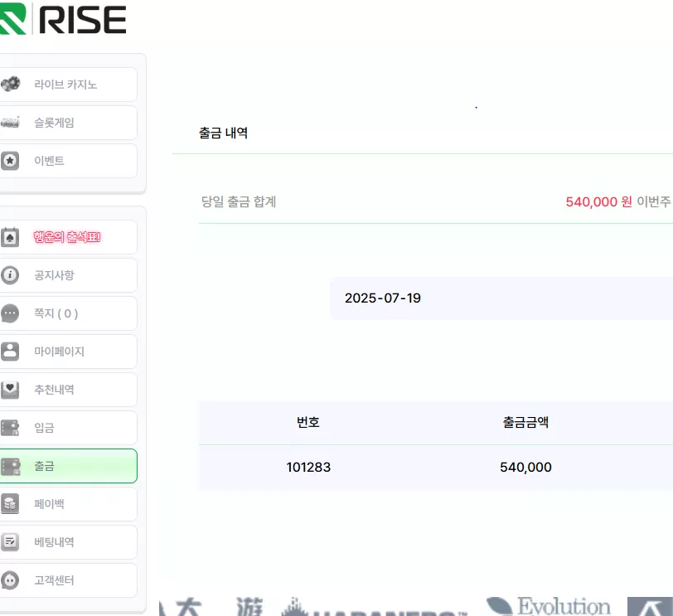
Task: Select the highlighted 출금 menu item
Action: [x=69, y=466]
